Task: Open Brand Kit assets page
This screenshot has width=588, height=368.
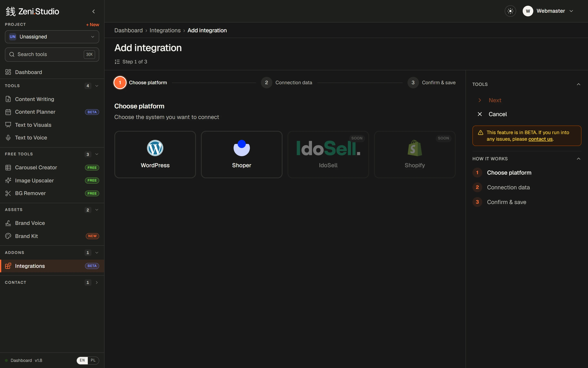Action: point(52,236)
